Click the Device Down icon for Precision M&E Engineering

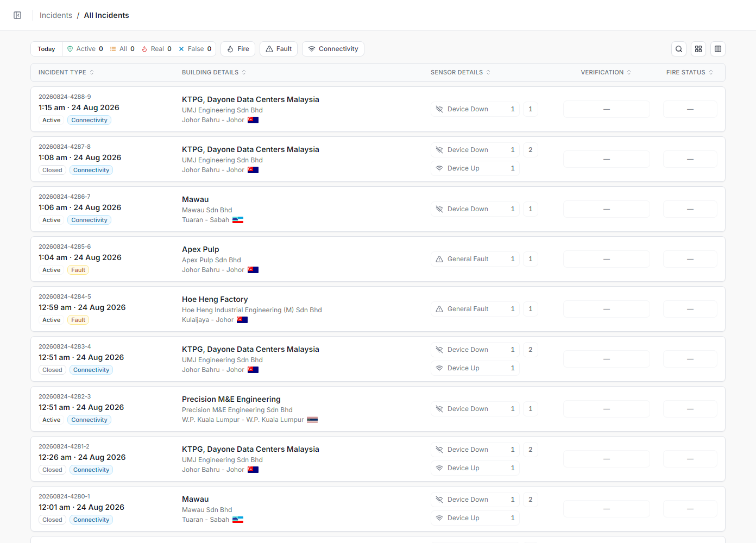[x=439, y=409]
